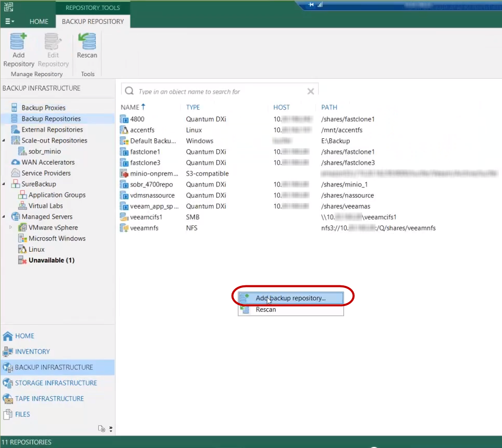This screenshot has height=448, width=502.
Task: Collapse the SureBackup tree node
Action: pyautogui.click(x=4, y=184)
